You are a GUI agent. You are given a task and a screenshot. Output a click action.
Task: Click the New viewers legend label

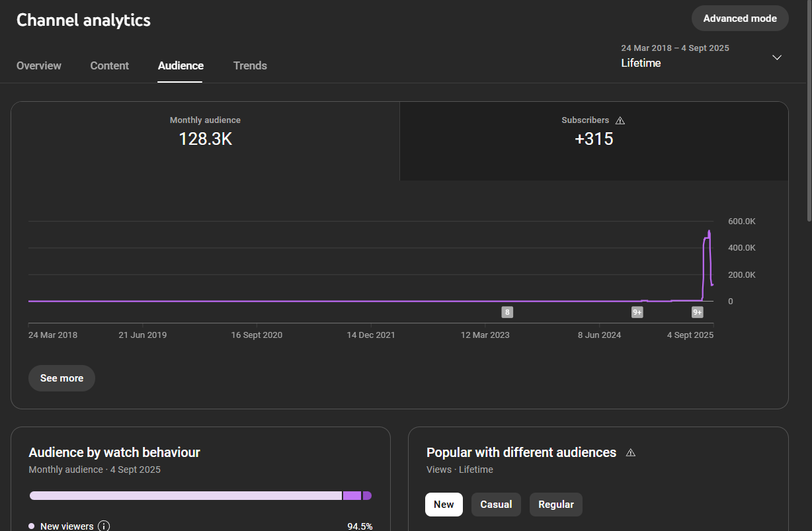point(67,526)
